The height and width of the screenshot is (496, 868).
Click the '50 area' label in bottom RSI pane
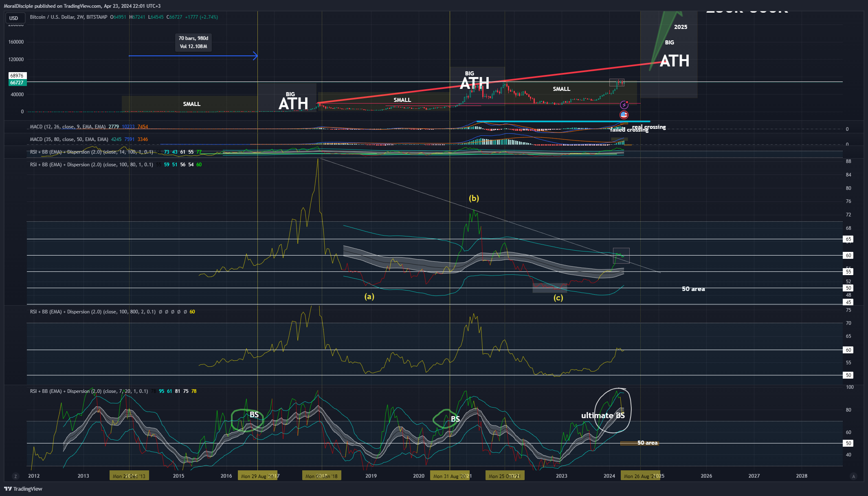pos(647,443)
